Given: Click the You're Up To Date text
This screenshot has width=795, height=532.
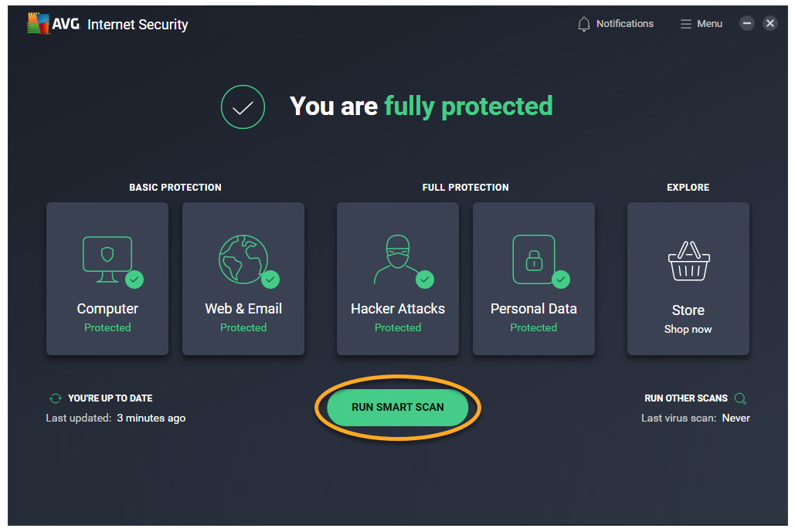Looking at the screenshot, I should click(110, 398).
